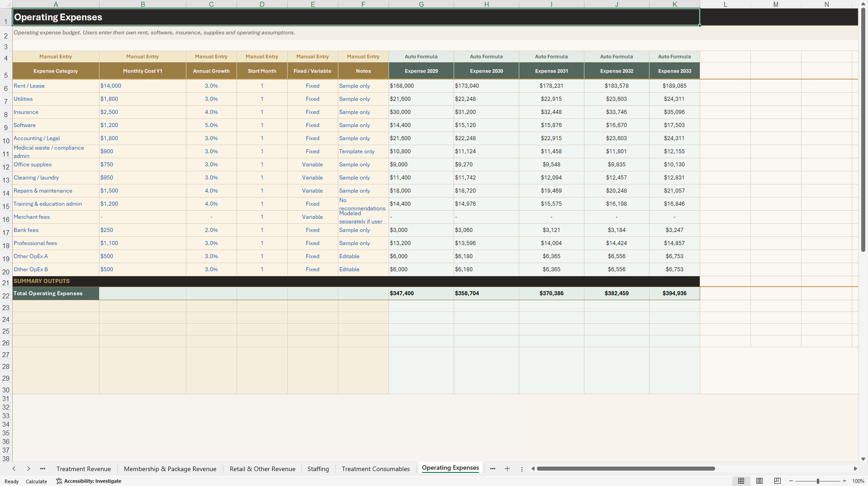Open the Membership & Package Revenue tab
868x486 pixels.
click(x=170, y=469)
